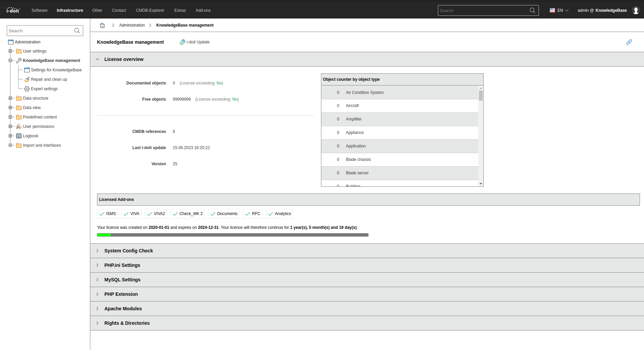Open the Infrastructure menu
Screen dimensions: 644x350
coord(70,10)
